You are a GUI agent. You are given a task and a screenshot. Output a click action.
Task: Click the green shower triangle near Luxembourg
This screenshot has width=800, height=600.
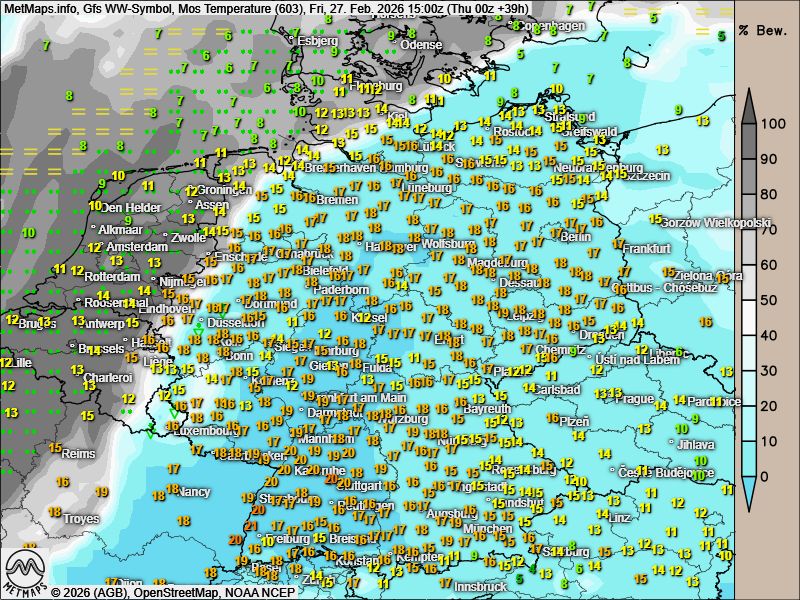[151, 432]
